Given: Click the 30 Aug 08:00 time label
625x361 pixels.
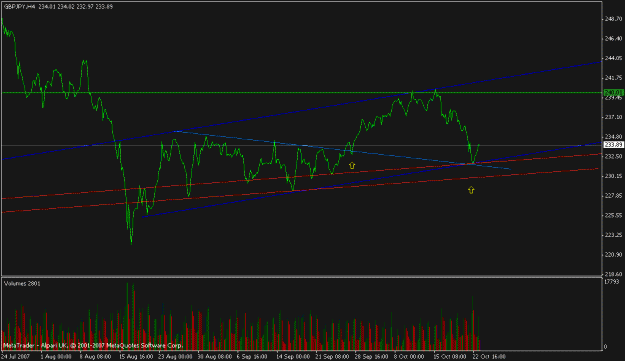Looking at the screenshot, I should [x=214, y=357].
